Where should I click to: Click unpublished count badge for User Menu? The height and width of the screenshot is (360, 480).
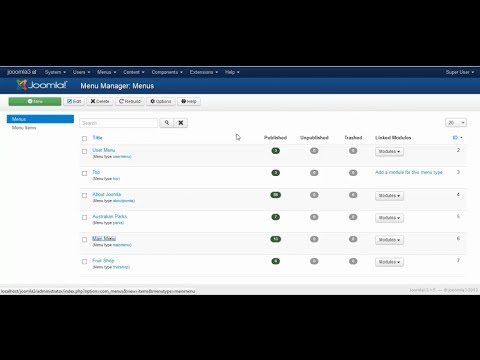tap(314, 151)
